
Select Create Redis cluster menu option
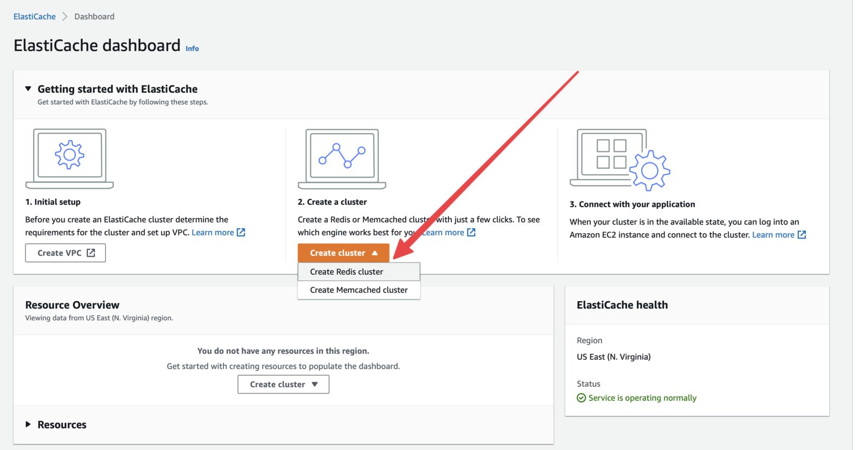(x=359, y=271)
